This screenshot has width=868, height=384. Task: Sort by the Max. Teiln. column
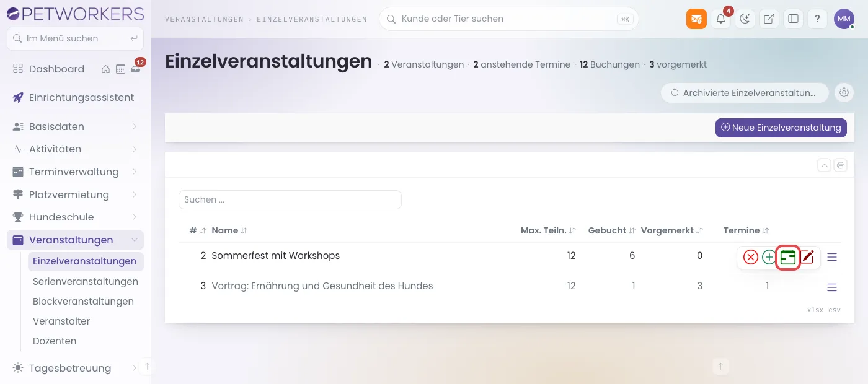click(548, 230)
